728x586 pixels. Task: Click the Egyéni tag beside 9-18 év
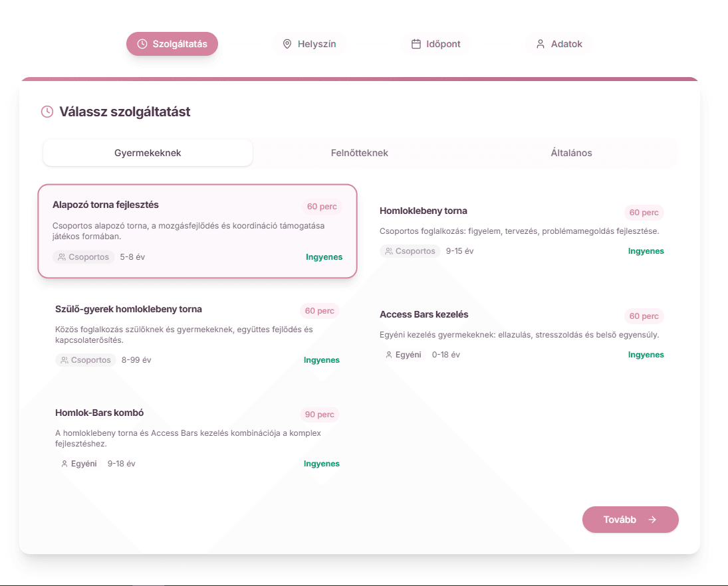(x=78, y=464)
